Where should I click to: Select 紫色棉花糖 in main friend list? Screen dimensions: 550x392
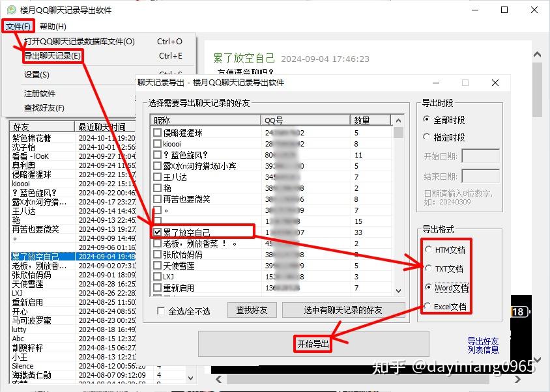(31, 138)
